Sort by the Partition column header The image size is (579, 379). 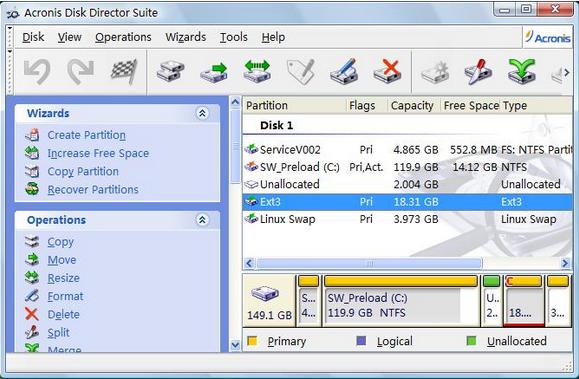pyautogui.click(x=294, y=106)
